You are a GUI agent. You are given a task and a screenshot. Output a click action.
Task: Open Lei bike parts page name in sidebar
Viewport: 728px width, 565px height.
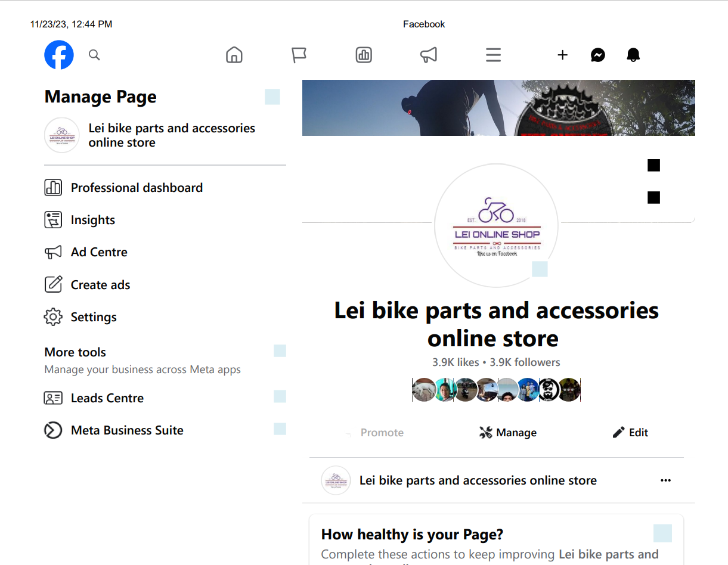click(172, 135)
